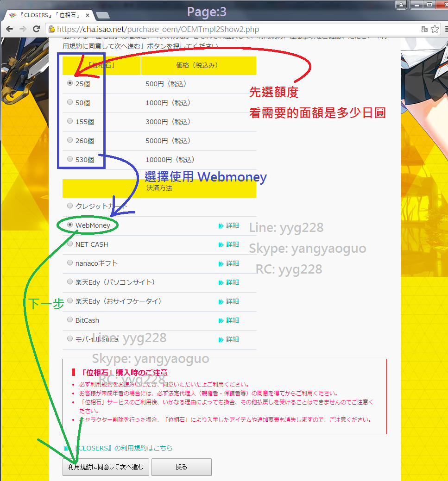Screen dimensions: 448x481
Task: Open 詳細 link for モバイルSuica
Action: point(229,340)
